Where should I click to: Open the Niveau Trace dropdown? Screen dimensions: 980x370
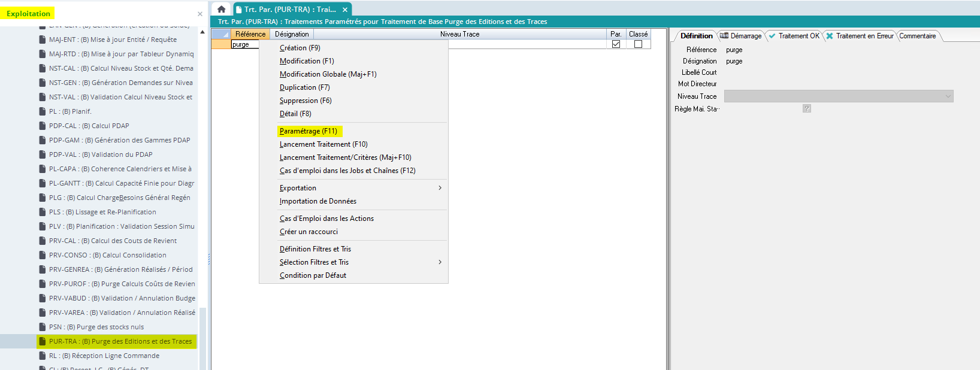948,96
